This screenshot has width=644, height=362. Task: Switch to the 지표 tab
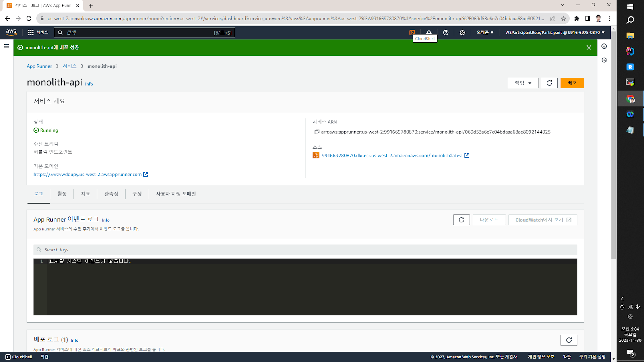tap(85, 194)
